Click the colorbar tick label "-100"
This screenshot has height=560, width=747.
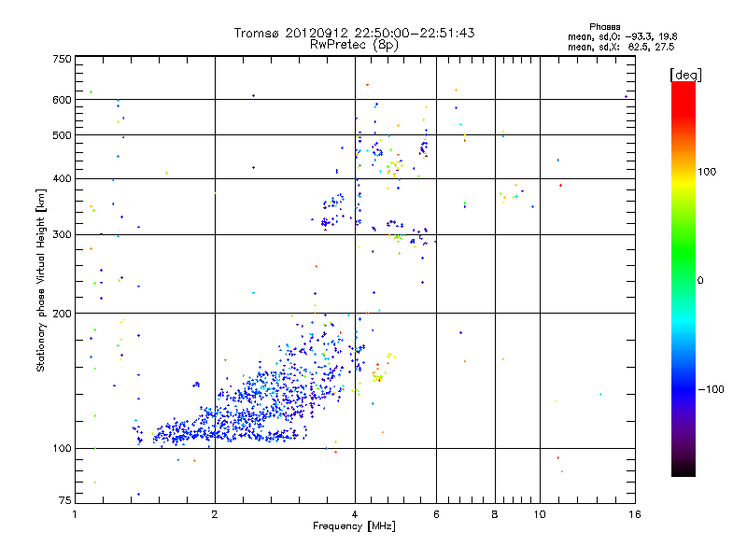711,389
